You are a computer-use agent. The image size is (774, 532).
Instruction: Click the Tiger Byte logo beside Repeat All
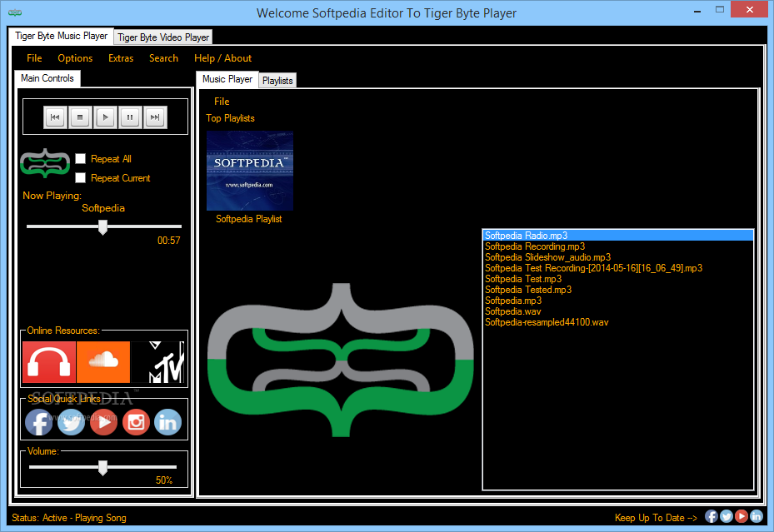point(45,162)
